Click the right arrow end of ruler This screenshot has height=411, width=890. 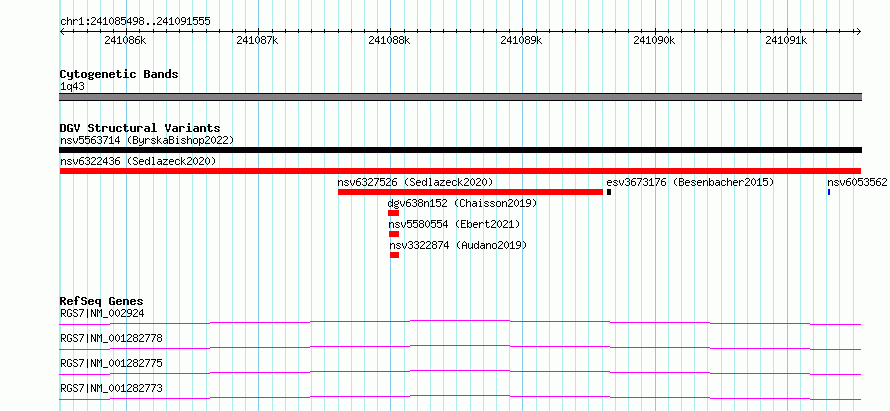pos(859,31)
